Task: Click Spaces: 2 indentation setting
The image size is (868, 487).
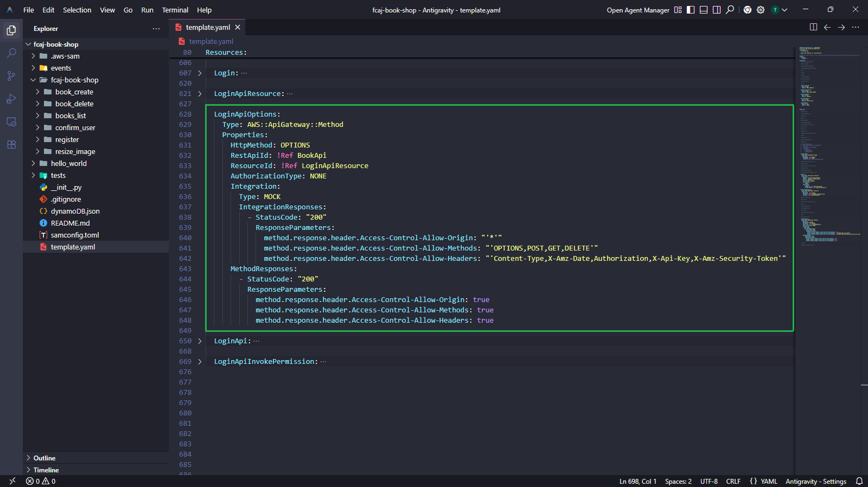Action: [678, 481]
